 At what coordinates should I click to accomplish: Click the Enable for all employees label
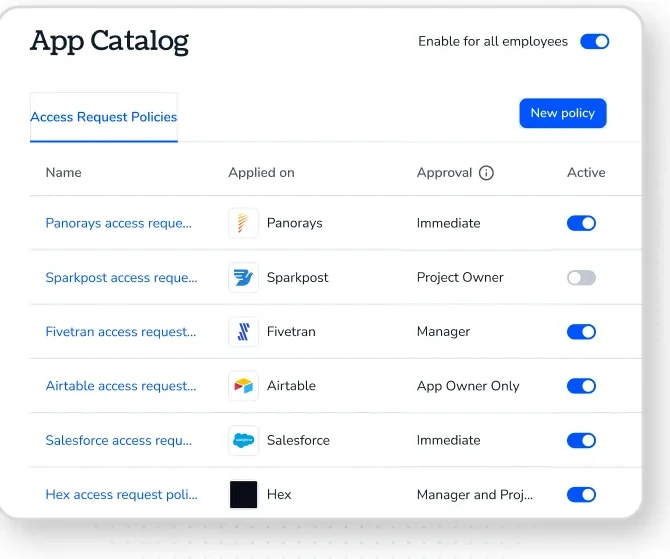493,41
